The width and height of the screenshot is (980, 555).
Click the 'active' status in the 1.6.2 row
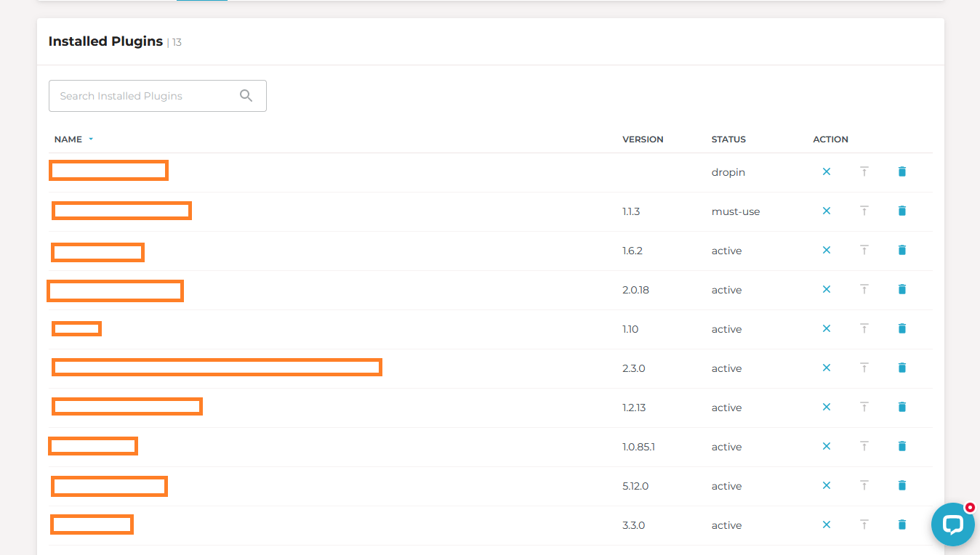tap(726, 251)
